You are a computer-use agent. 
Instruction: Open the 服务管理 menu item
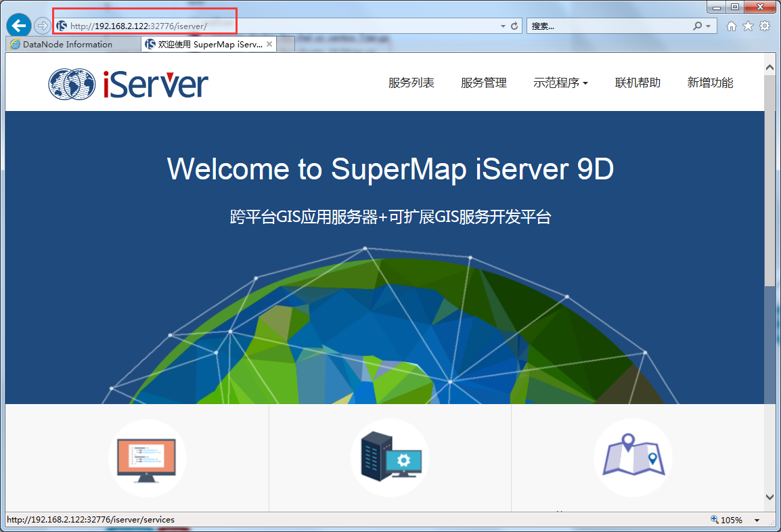(x=484, y=83)
